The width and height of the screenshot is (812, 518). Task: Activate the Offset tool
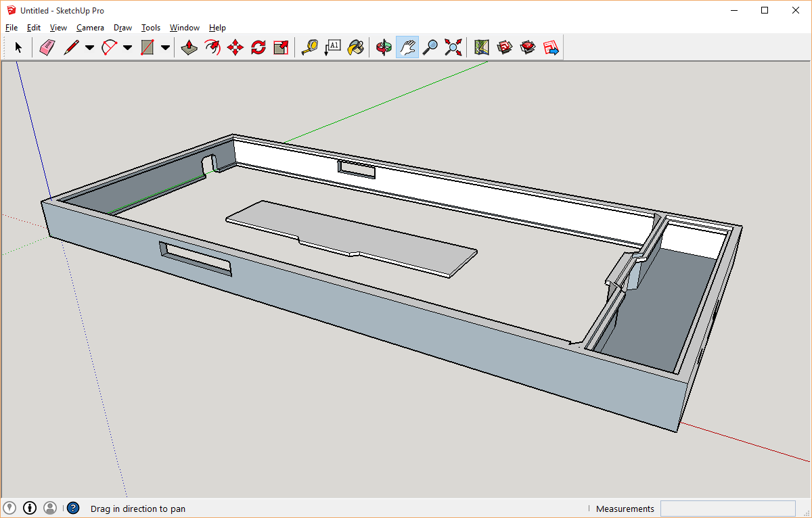[212, 47]
